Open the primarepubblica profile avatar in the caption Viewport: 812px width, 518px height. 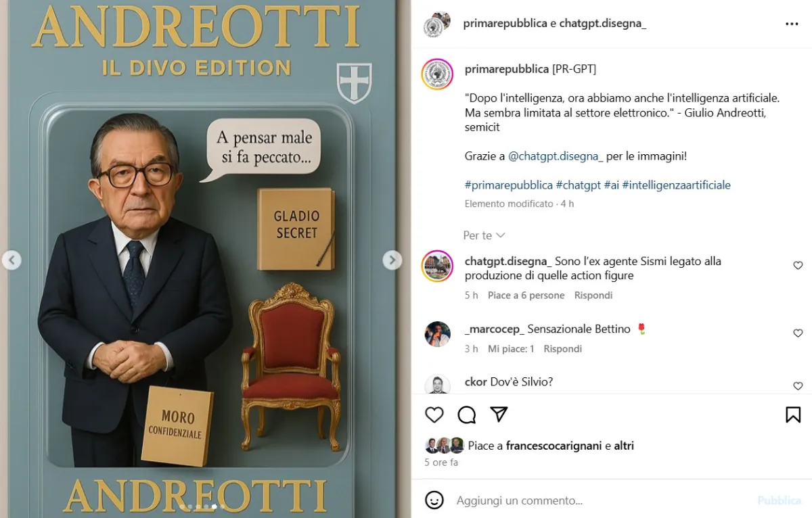point(437,74)
